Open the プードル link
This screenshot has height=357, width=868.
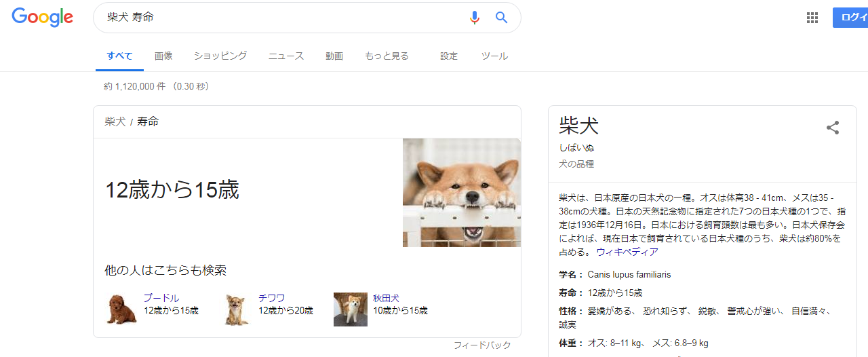tap(161, 298)
